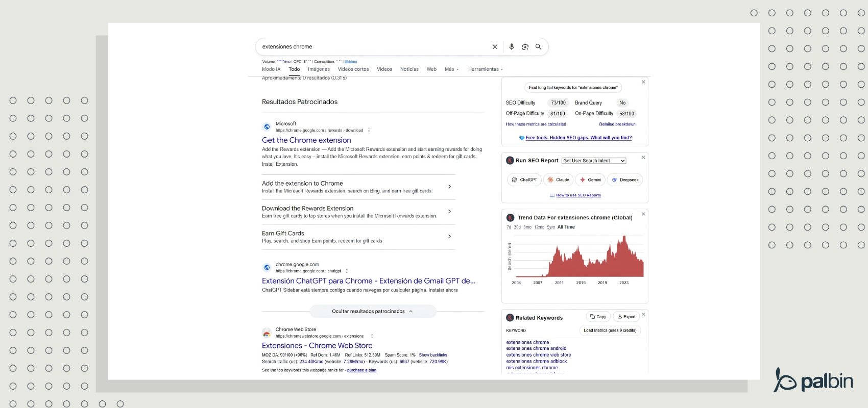Screen dimensions: 868x408
Task: Run SEO report with Gemini
Action: [x=590, y=180]
